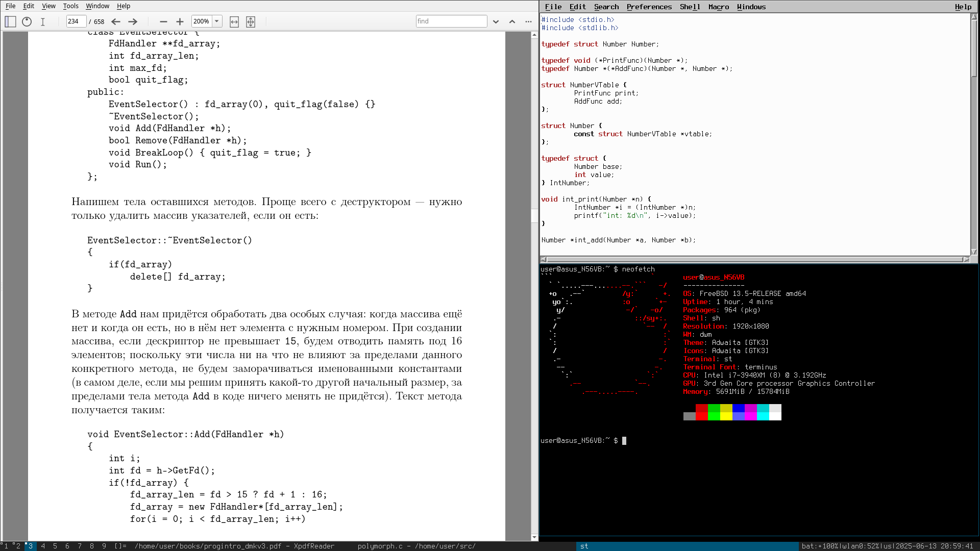This screenshot has height=551, width=980.
Task: Zoom out with the minus icon
Action: [163, 21]
